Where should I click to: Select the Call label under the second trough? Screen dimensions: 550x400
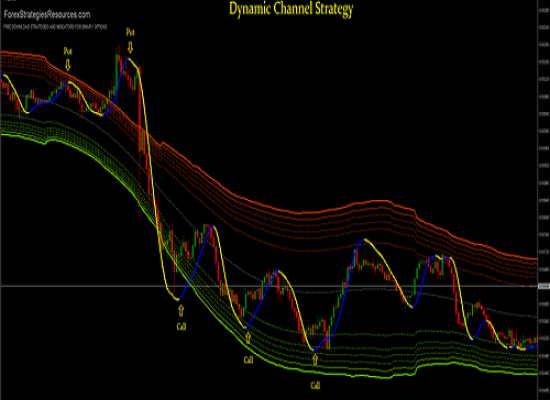point(248,360)
